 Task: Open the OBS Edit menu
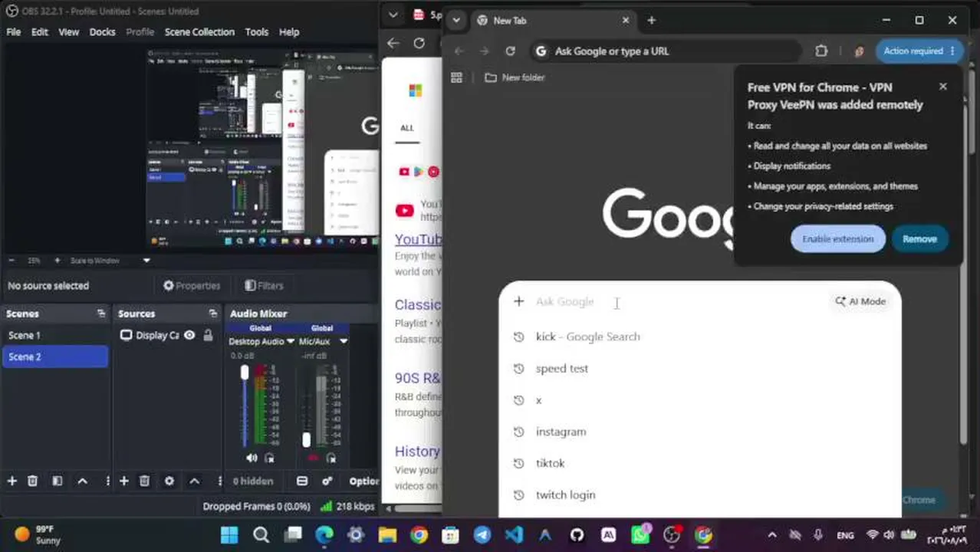point(40,32)
